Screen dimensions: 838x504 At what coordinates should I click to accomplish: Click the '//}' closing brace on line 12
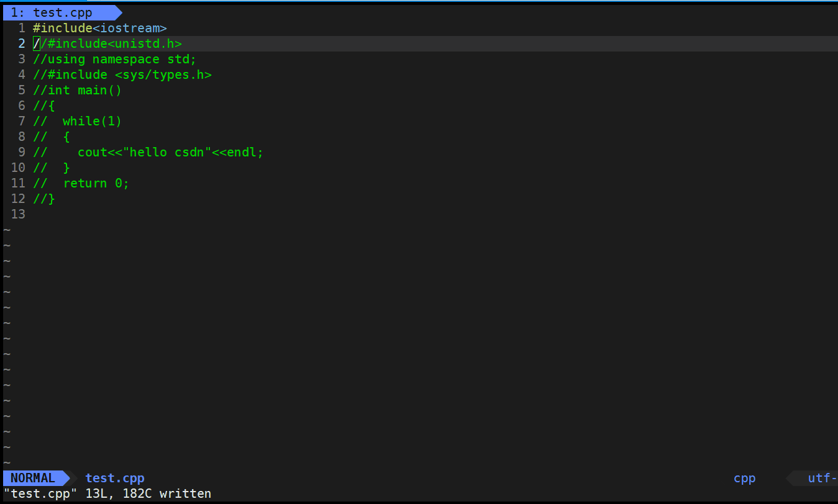[x=44, y=199]
